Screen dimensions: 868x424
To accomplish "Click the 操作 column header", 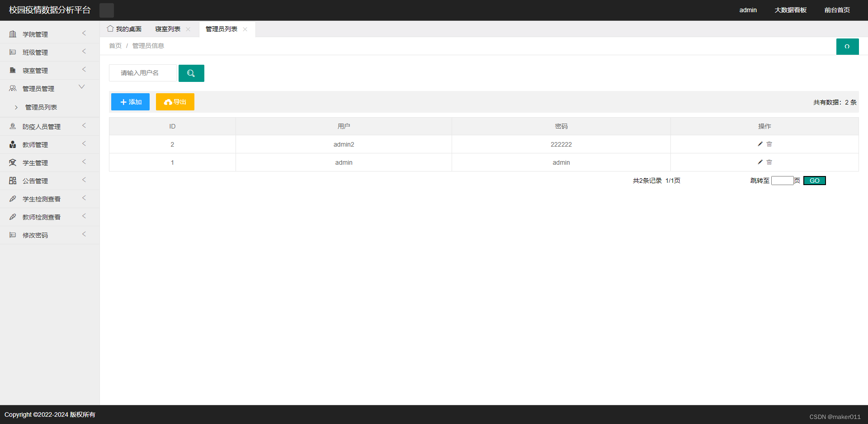I will (764, 126).
